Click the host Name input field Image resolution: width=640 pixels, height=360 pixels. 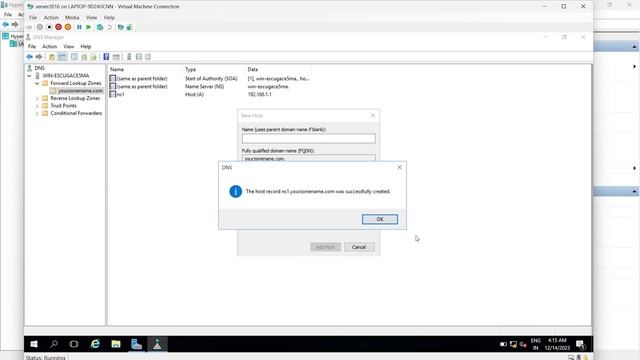(309, 138)
